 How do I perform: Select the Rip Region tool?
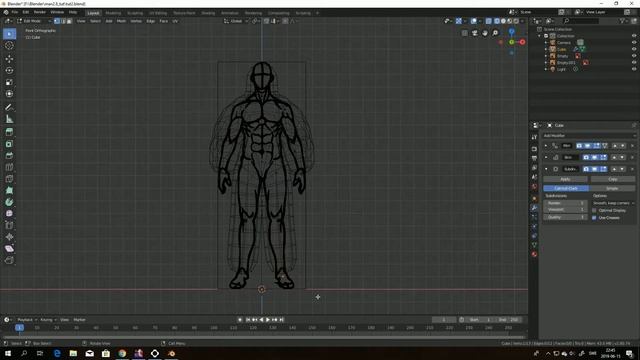point(9,260)
